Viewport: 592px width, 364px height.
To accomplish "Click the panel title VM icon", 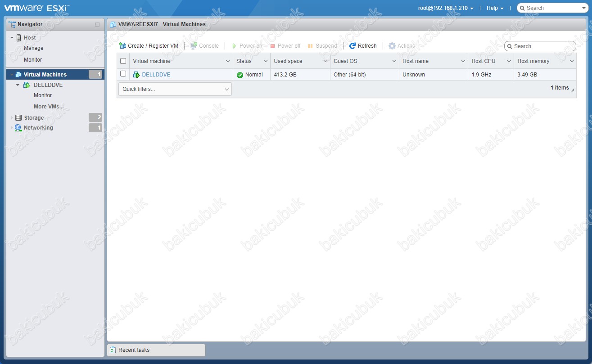I will 113,24.
